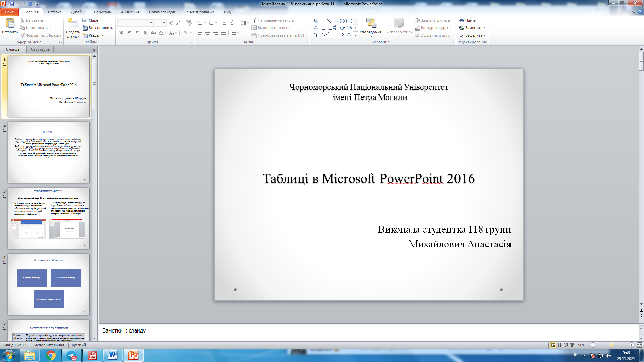
Task: Open the Font size combo box
Action: (160, 23)
